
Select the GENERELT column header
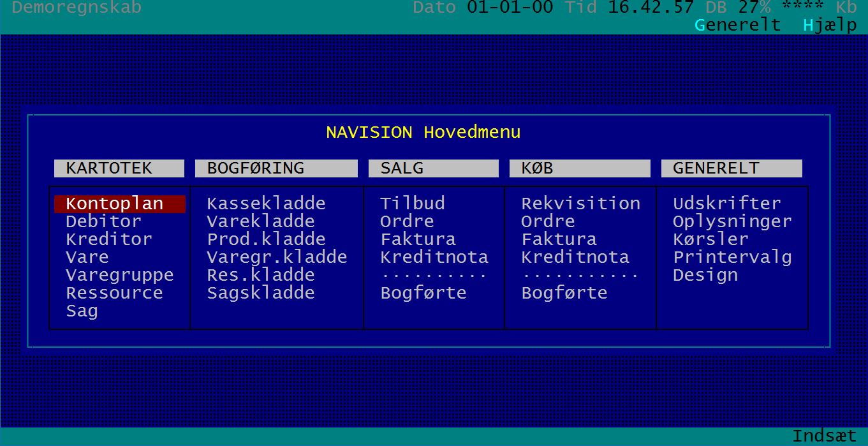coord(732,168)
